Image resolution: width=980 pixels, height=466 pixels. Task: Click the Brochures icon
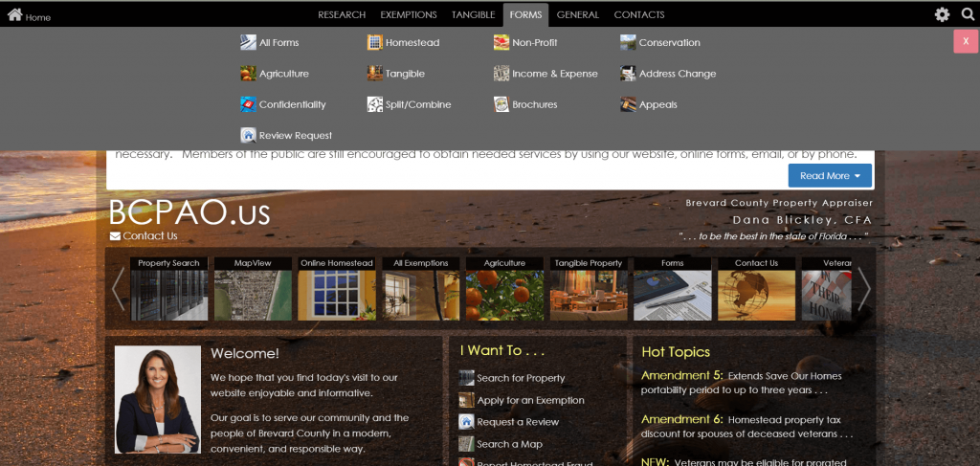(501, 104)
